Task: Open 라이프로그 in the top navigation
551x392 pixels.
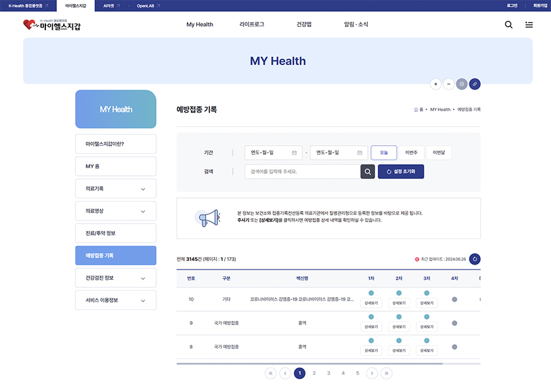Action: coord(252,24)
